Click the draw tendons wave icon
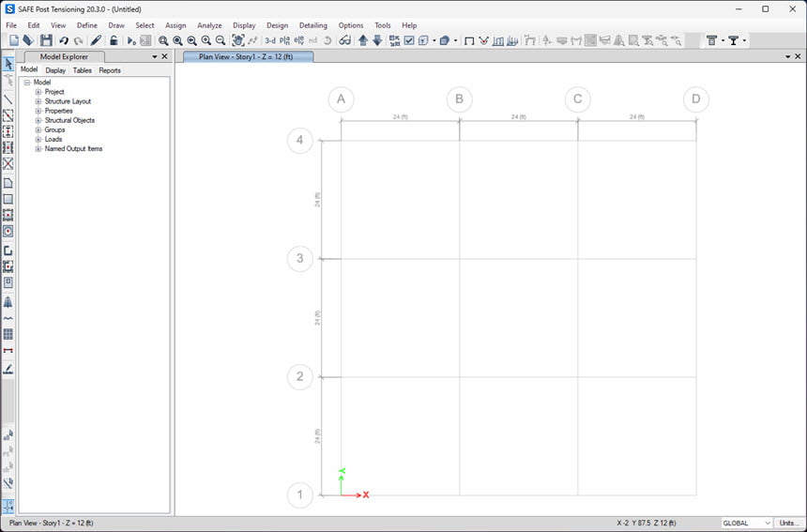Image resolution: width=807 pixels, height=532 pixels. point(8,318)
